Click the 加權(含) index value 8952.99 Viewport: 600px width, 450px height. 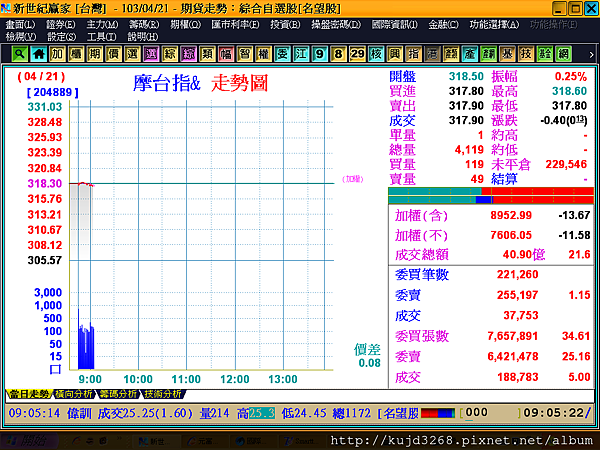click(511, 215)
